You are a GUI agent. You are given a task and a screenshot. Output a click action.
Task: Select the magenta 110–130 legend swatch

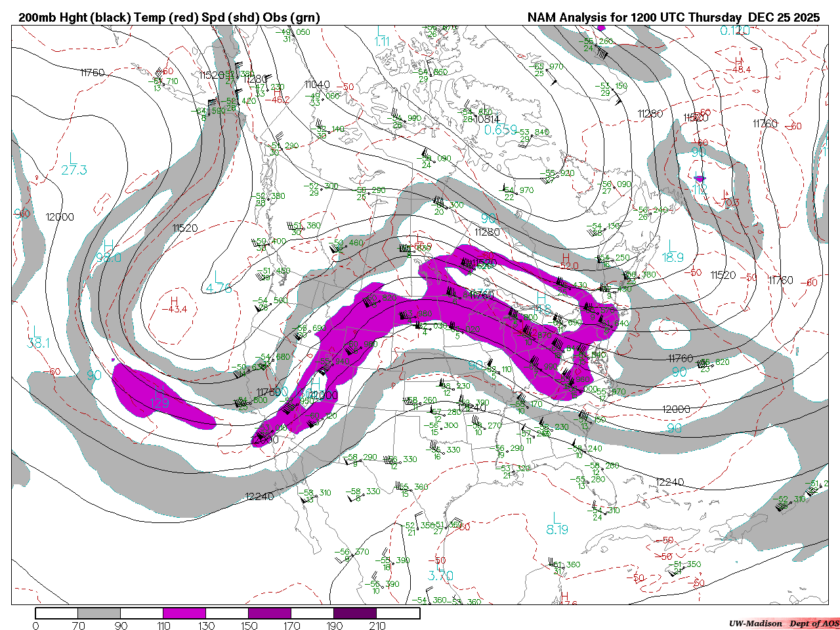(184, 614)
